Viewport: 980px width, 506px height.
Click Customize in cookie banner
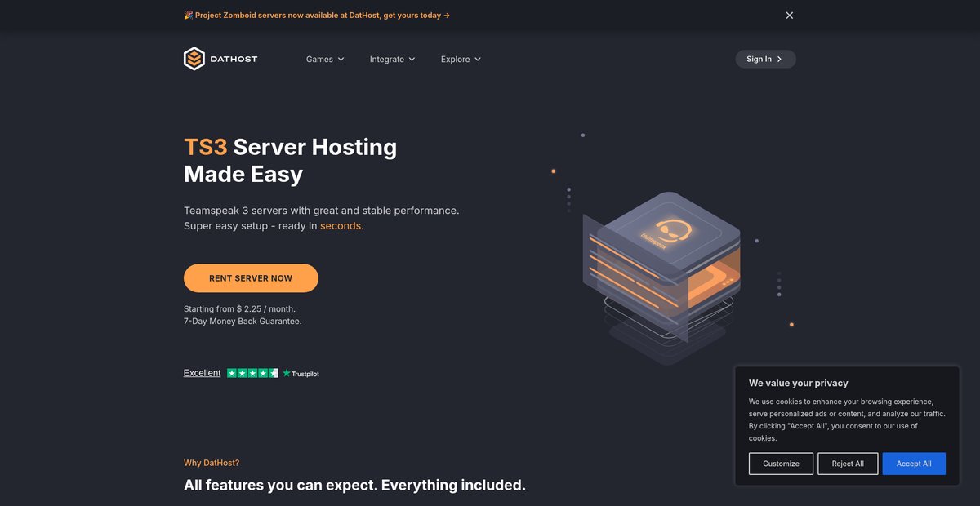[781, 464]
